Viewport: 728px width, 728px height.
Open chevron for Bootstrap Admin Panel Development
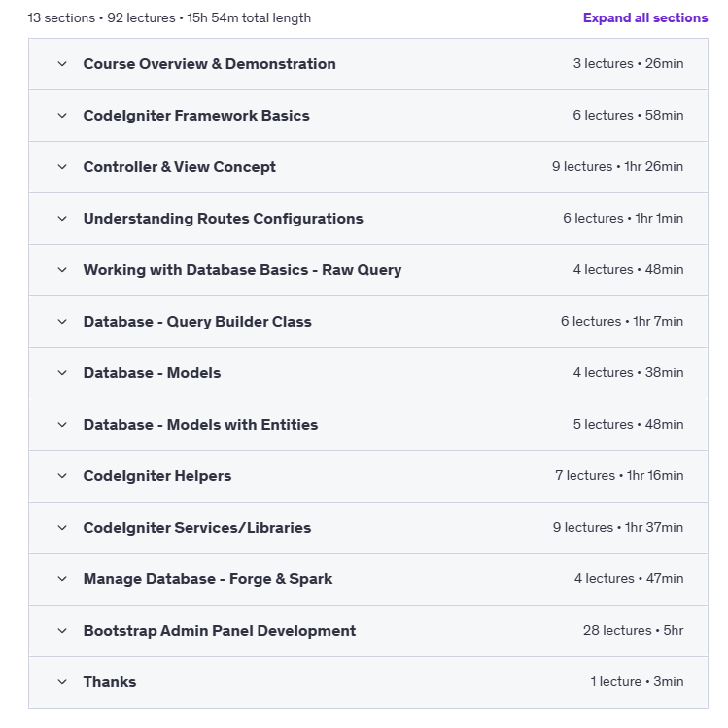pos(62,631)
